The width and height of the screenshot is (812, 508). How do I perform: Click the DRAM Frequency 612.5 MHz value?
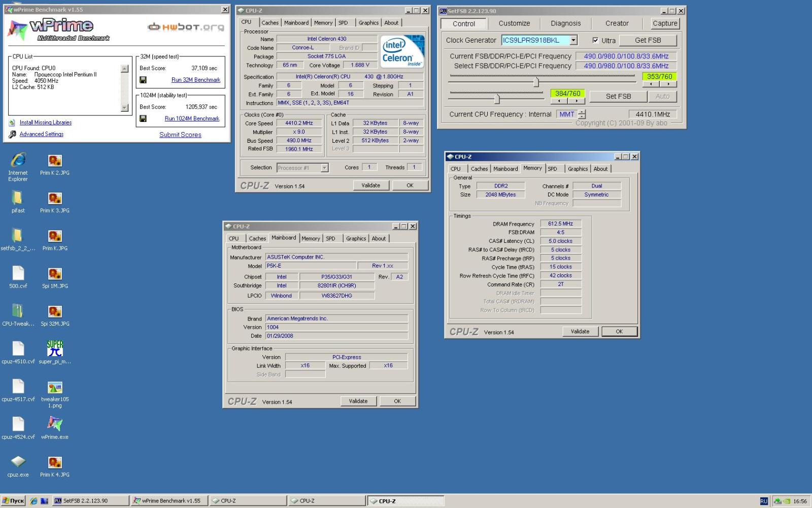click(x=561, y=224)
